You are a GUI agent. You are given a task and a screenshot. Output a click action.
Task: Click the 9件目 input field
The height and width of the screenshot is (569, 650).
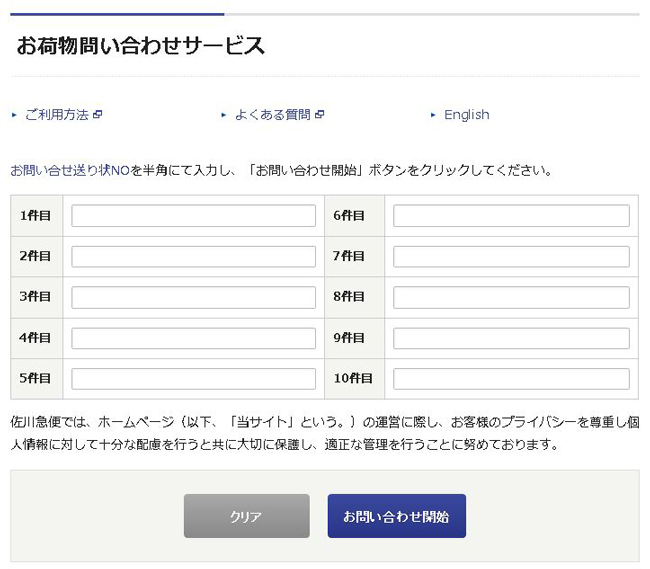(x=511, y=338)
